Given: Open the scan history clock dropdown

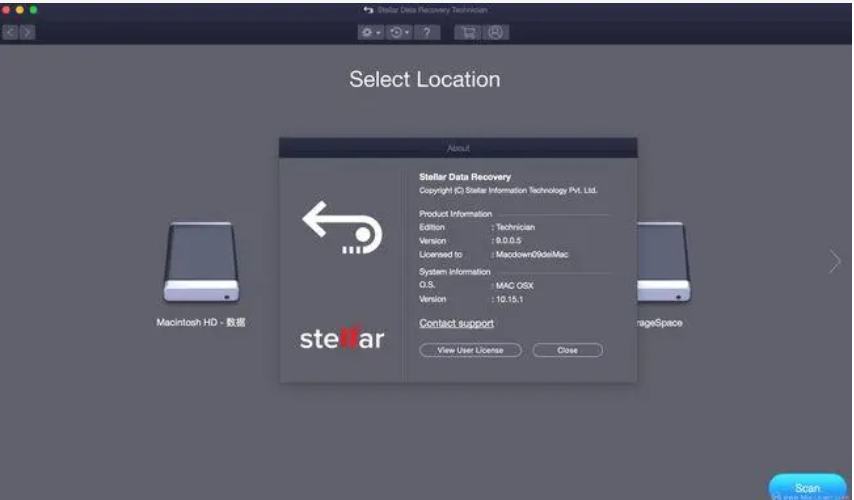Looking at the screenshot, I should (x=399, y=33).
